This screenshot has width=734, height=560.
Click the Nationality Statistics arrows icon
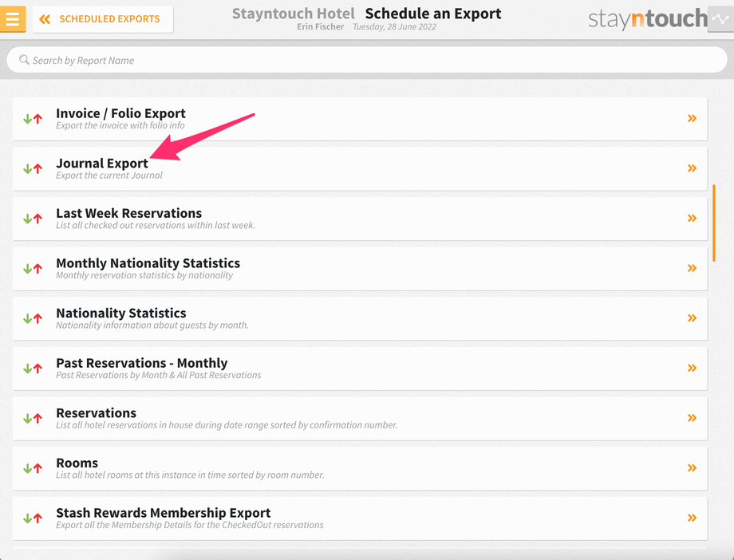click(33, 318)
